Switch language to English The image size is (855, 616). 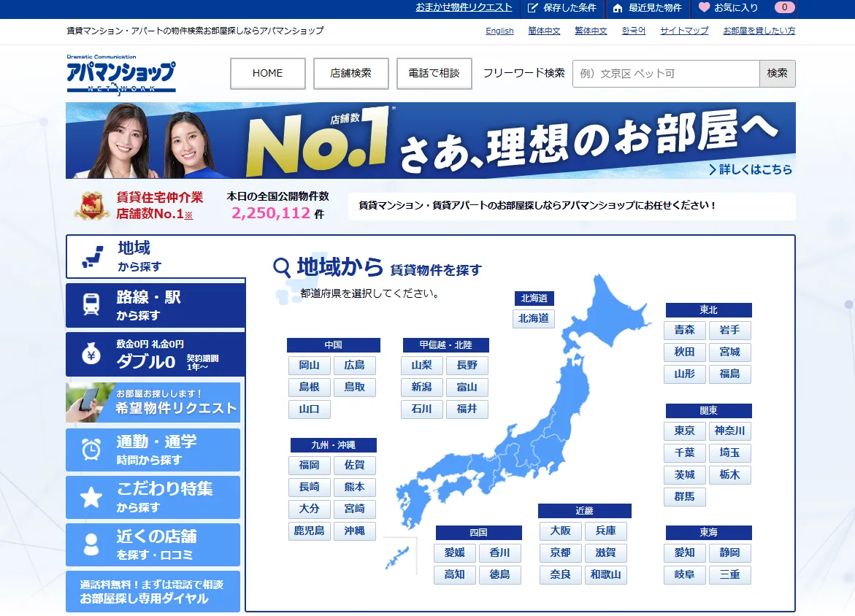point(499,31)
